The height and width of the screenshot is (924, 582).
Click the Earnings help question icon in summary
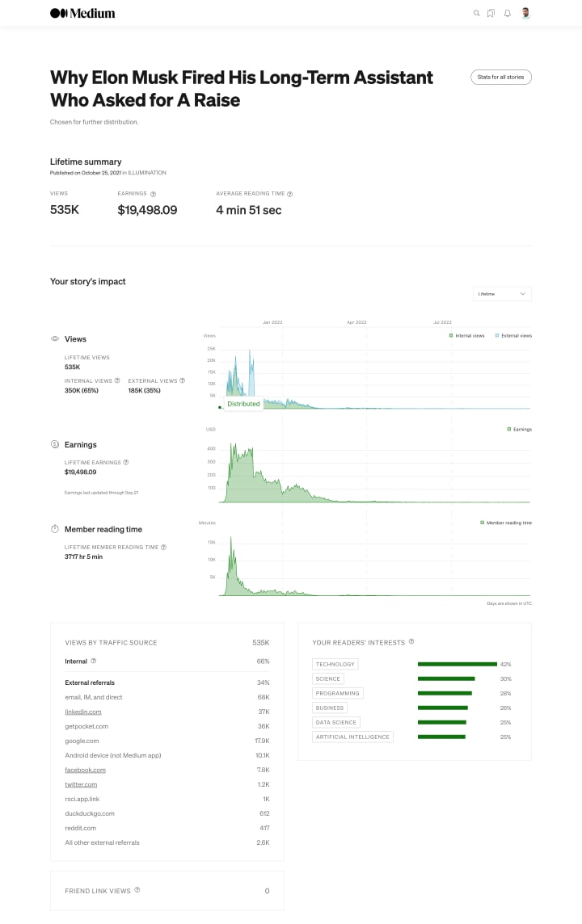(x=154, y=194)
